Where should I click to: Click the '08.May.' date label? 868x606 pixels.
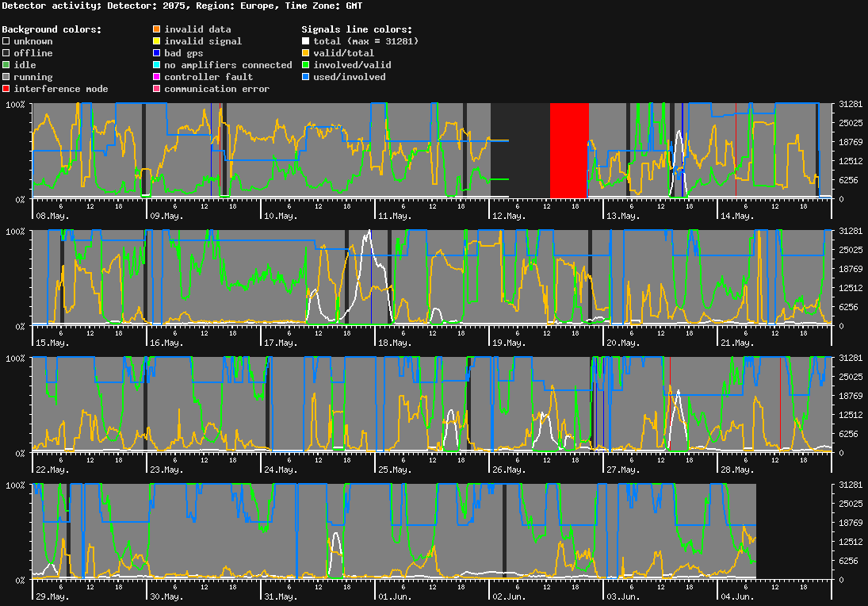coord(52,216)
